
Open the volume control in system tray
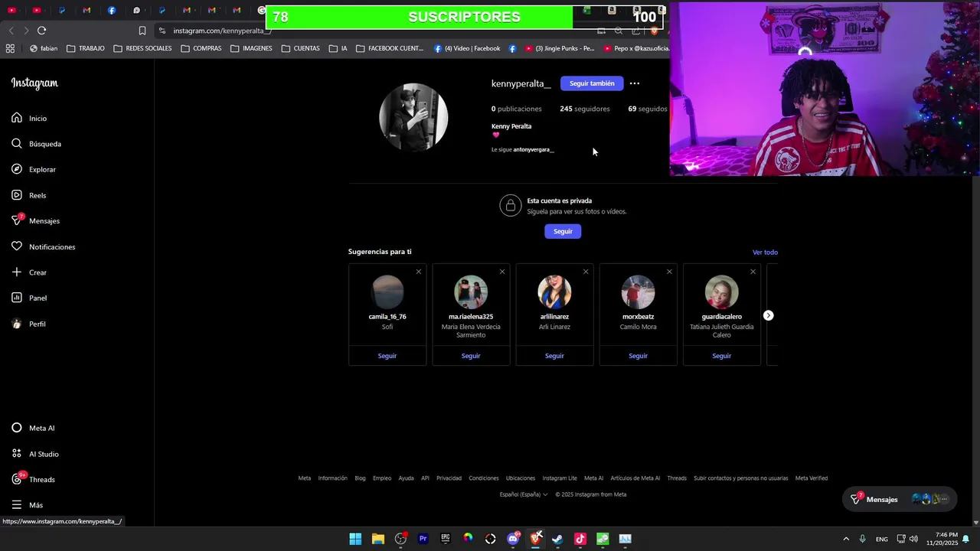tap(913, 539)
